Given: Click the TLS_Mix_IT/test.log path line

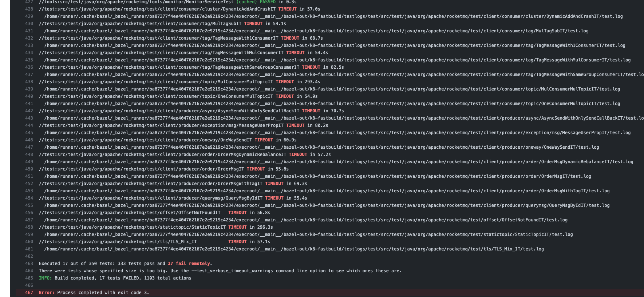Looking at the screenshot, I should pyautogui.click(x=294, y=249).
